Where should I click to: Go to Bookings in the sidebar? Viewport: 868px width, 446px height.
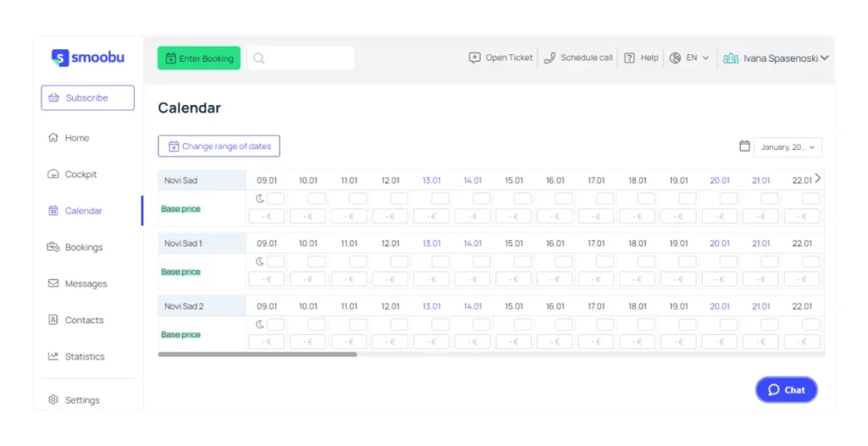[75, 247]
